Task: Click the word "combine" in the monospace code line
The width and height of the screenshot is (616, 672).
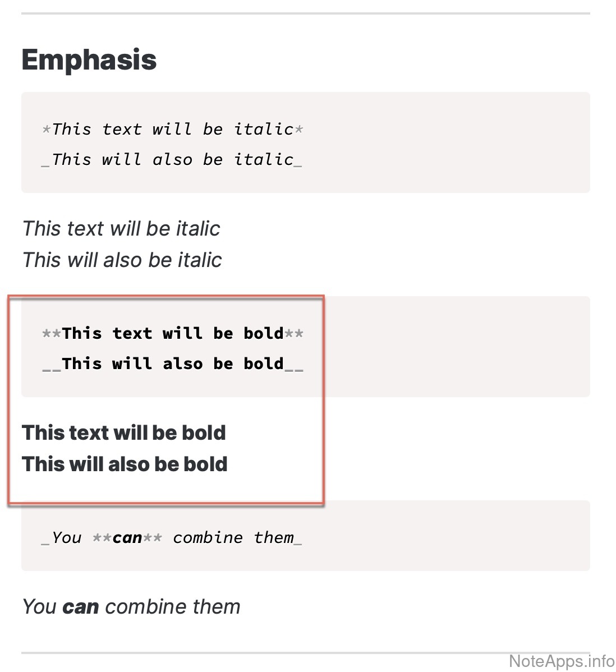Action: tap(208, 538)
